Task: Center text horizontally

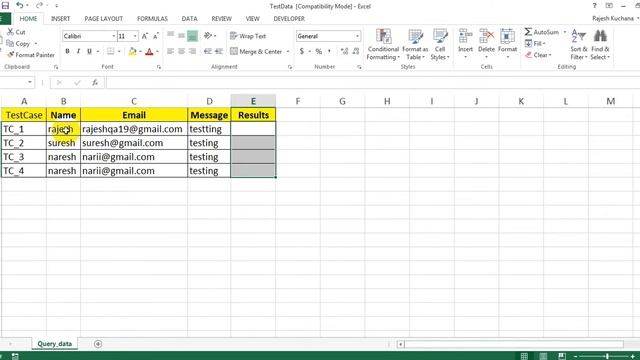Action: click(x=182, y=51)
